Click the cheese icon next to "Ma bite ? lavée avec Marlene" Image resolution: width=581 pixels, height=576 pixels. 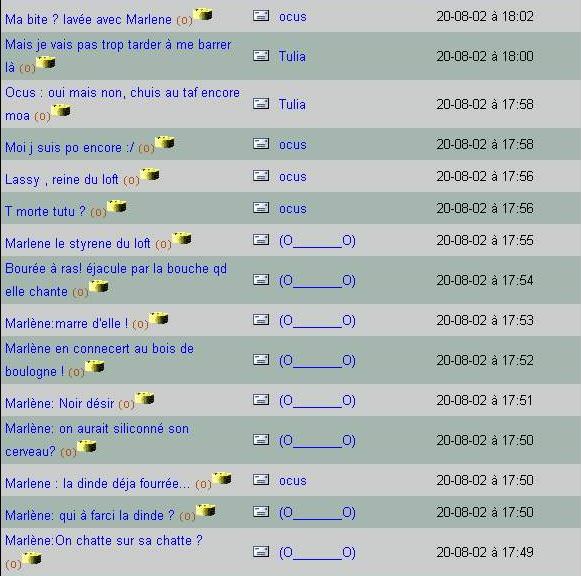pos(203,14)
